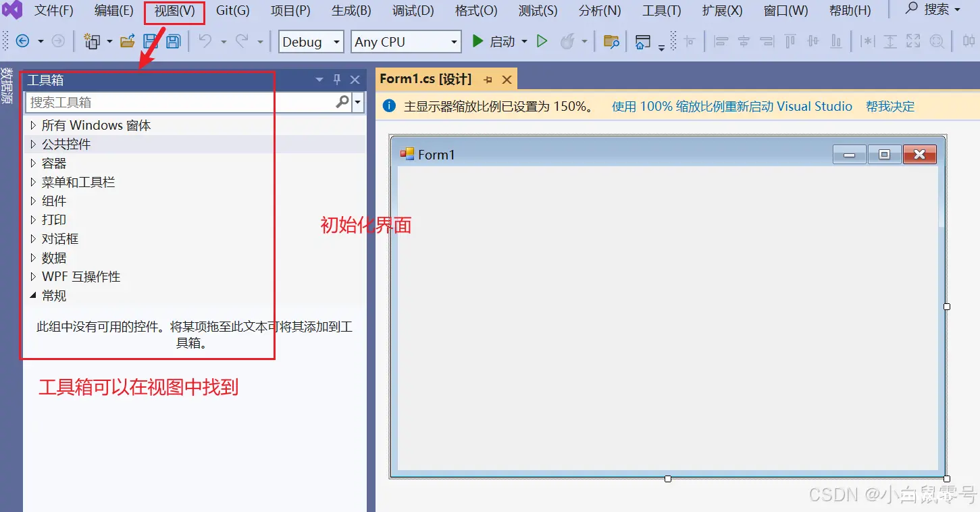Click the Hot Reload flame icon
The height and width of the screenshot is (512, 980).
(x=567, y=41)
